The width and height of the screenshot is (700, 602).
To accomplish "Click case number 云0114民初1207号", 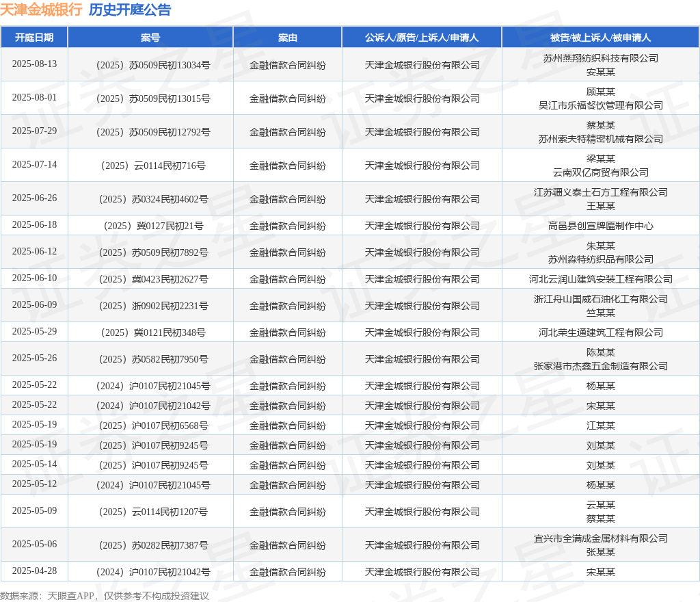I will [154, 512].
